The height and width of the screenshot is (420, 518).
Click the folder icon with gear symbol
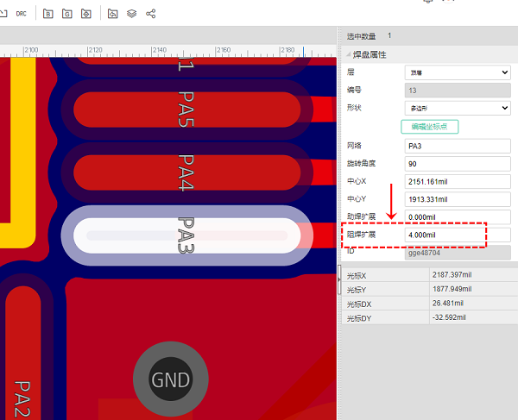(x=85, y=14)
